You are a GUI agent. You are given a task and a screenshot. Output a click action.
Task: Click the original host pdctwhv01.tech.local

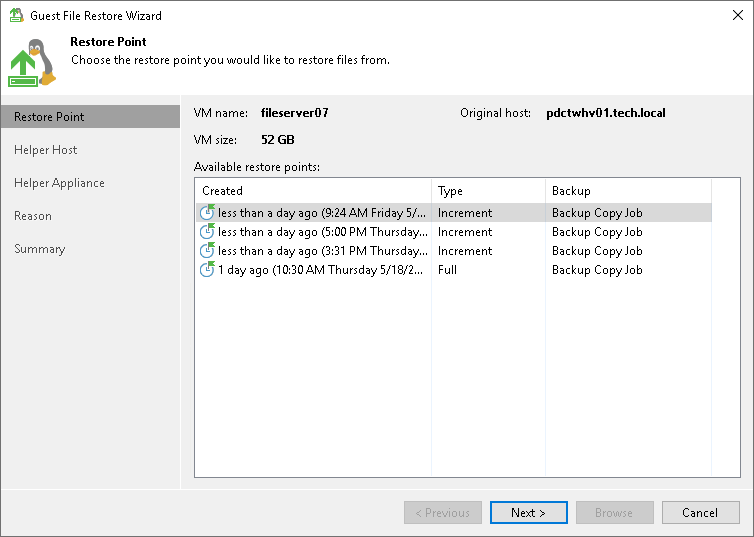[606, 113]
